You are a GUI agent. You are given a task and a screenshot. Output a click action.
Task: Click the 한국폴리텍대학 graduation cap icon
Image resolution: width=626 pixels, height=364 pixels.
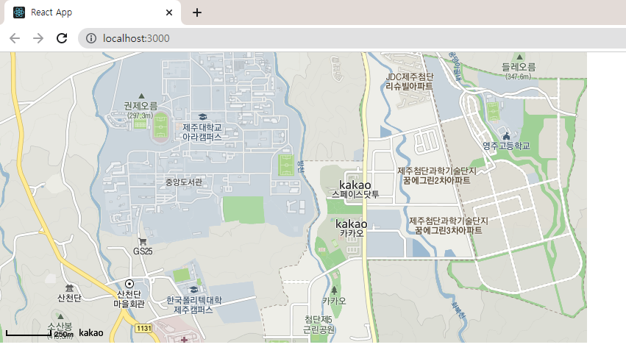coord(194,289)
